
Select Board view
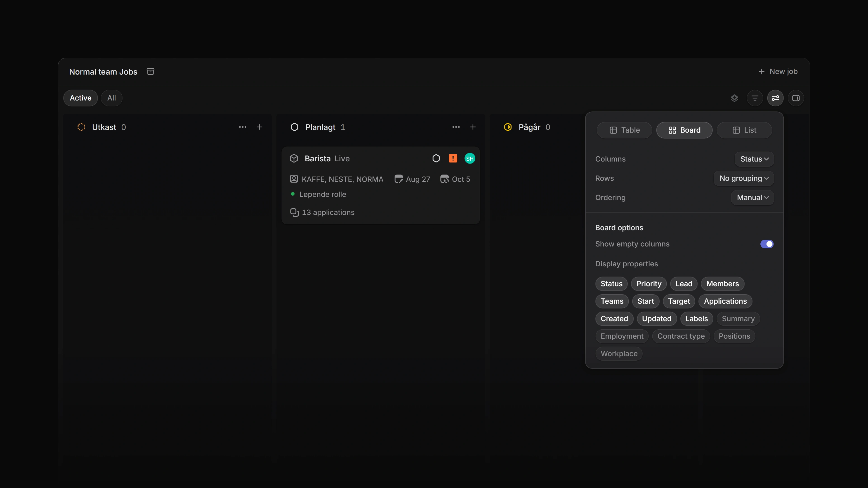pyautogui.click(x=684, y=130)
